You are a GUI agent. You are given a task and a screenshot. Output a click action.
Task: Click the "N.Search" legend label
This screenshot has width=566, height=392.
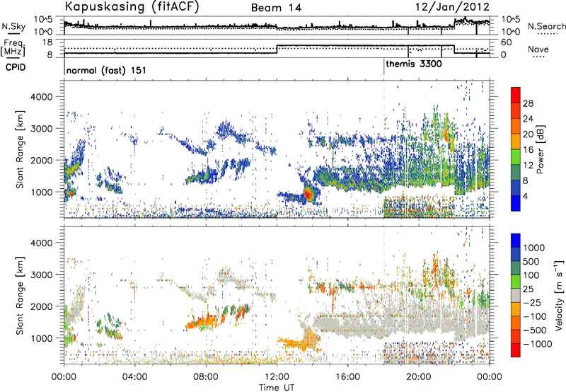[x=546, y=26]
